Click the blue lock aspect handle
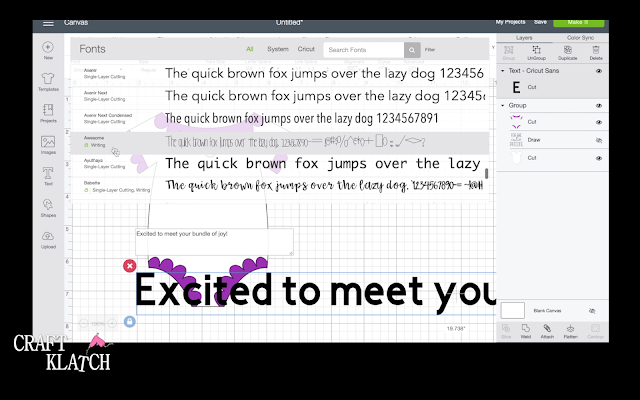The height and width of the screenshot is (400, 640). [x=130, y=321]
